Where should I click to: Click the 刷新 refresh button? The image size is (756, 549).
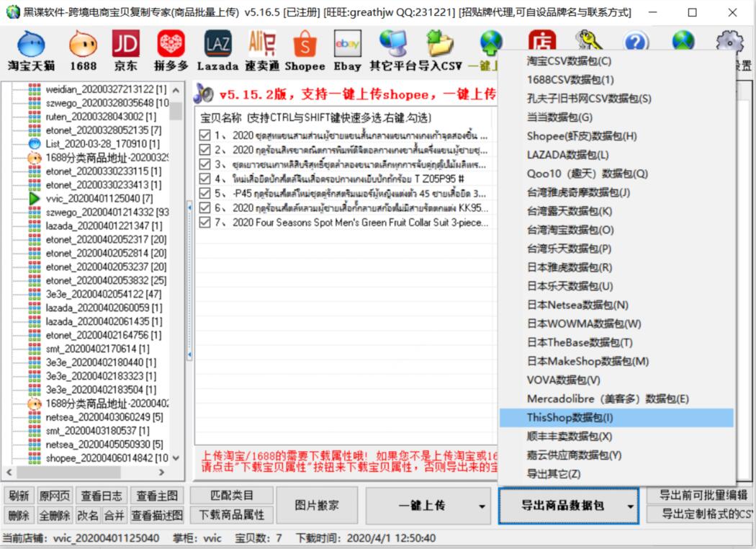(x=19, y=496)
